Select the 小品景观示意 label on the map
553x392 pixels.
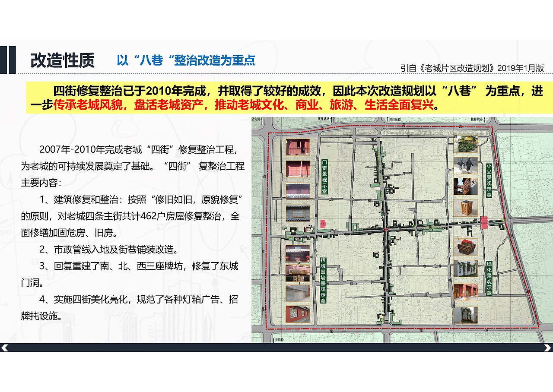tap(489, 179)
